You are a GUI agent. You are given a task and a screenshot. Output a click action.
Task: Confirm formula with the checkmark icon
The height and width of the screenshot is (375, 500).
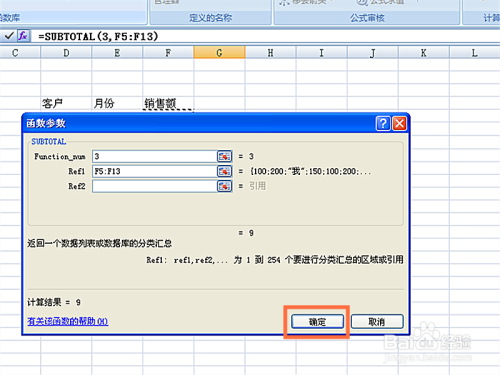[9, 35]
